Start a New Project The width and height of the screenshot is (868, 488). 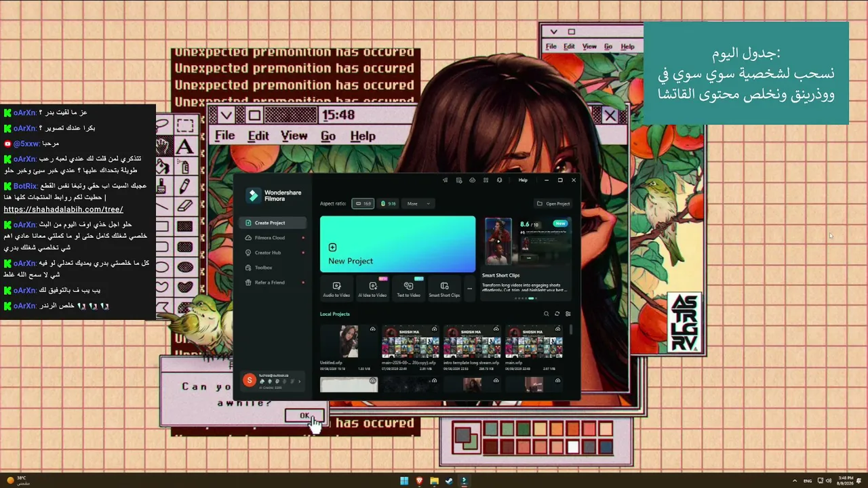397,244
